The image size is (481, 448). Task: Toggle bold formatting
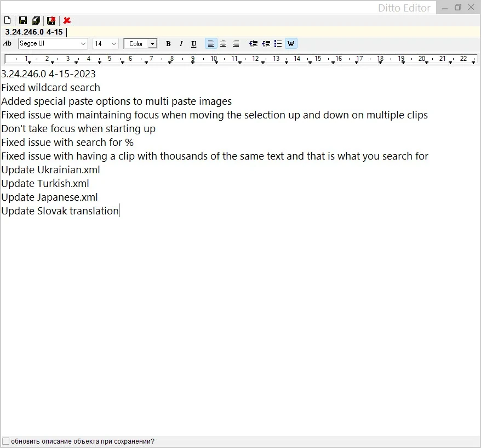coord(168,44)
